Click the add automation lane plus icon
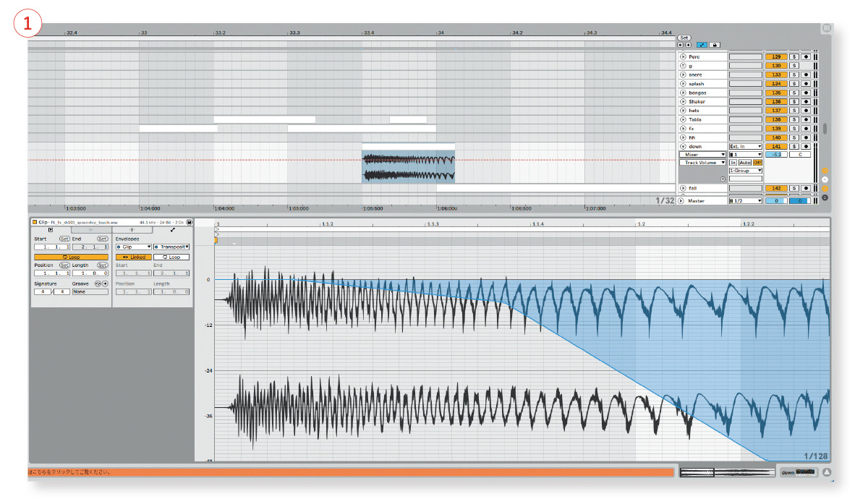 [722, 179]
